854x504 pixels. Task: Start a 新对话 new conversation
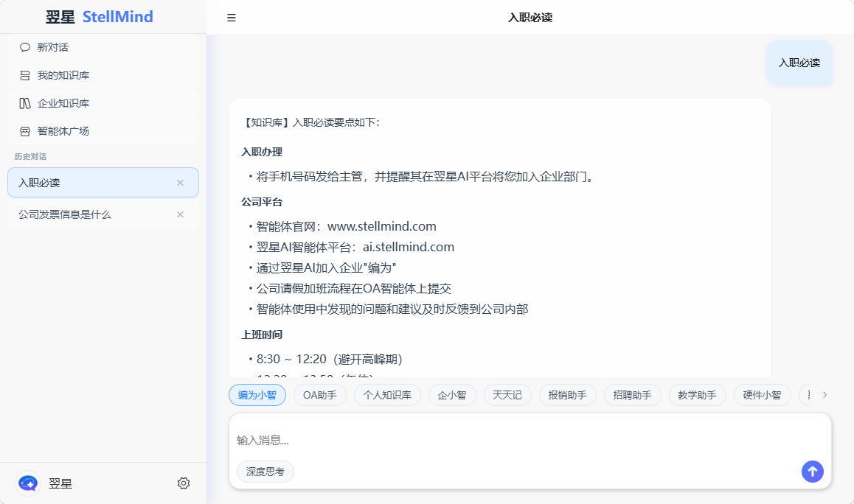click(103, 47)
